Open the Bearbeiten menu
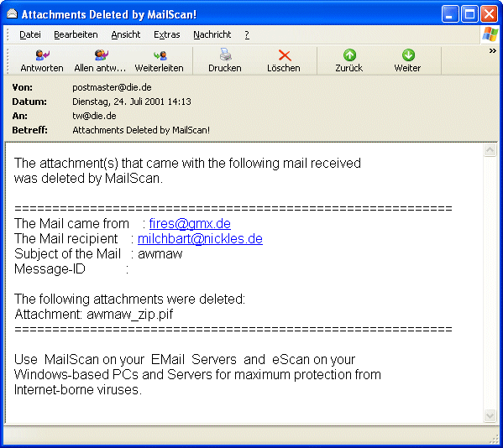Viewport: 503px width, 448px height. pos(76,34)
